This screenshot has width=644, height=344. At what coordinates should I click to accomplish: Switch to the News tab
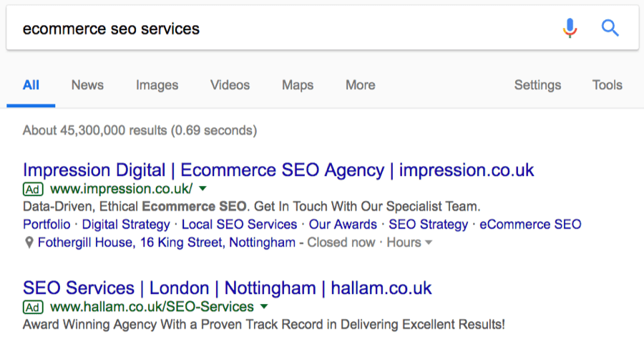(87, 85)
